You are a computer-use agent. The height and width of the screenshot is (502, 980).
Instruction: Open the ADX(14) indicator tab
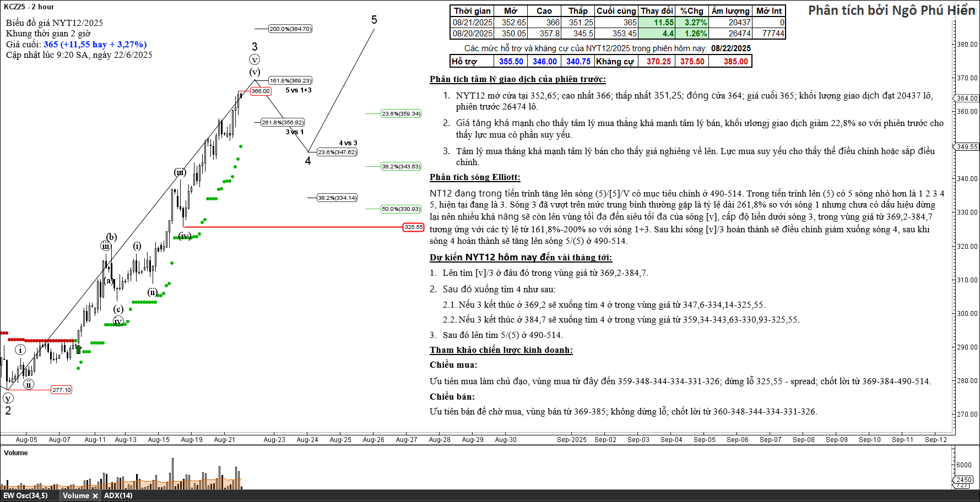pos(118,496)
